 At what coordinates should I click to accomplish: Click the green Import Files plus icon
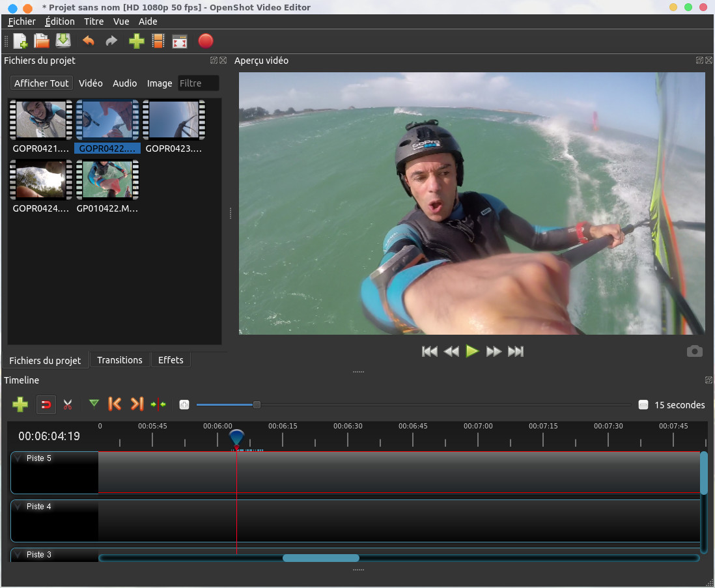(136, 42)
